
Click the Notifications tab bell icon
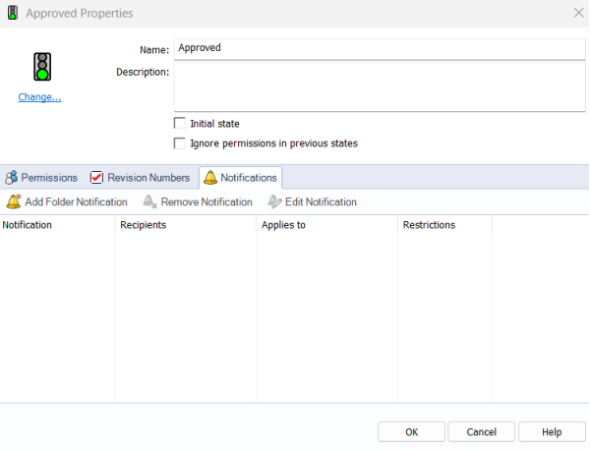(x=210, y=177)
